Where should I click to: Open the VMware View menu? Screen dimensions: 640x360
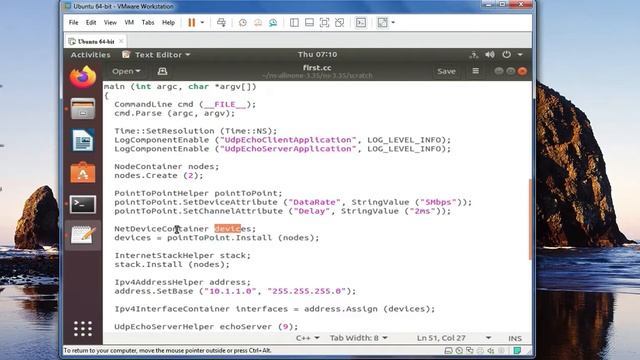click(110, 22)
